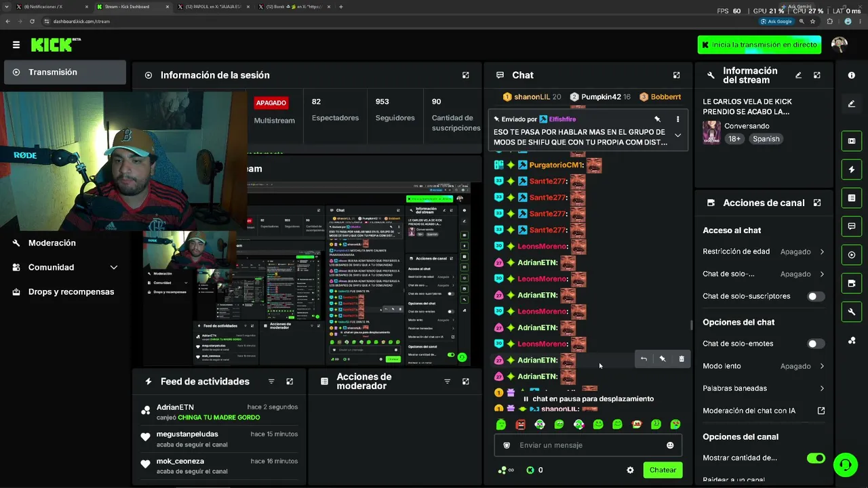This screenshot has height=488, width=868.
Task: Expand the Feed de actividades panel
Action: click(290, 382)
